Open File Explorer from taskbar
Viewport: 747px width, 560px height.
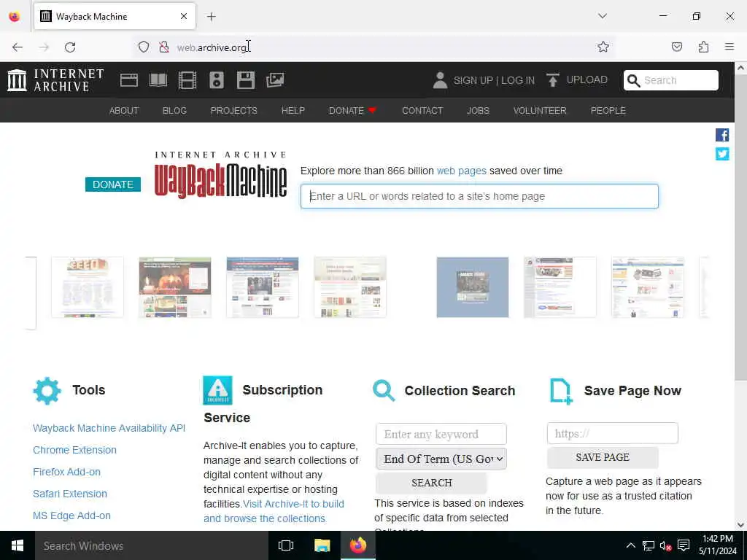[x=322, y=545]
